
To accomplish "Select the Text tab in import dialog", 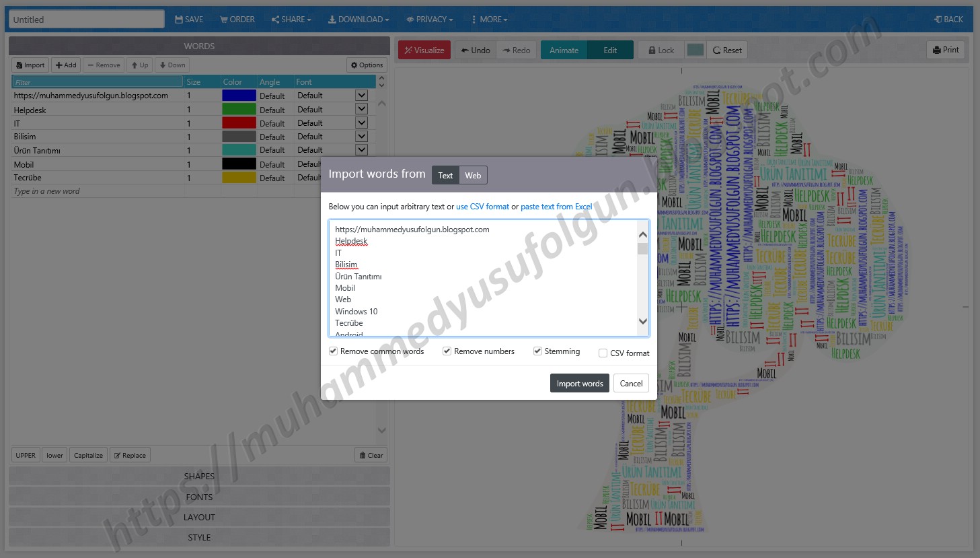I will [x=445, y=175].
